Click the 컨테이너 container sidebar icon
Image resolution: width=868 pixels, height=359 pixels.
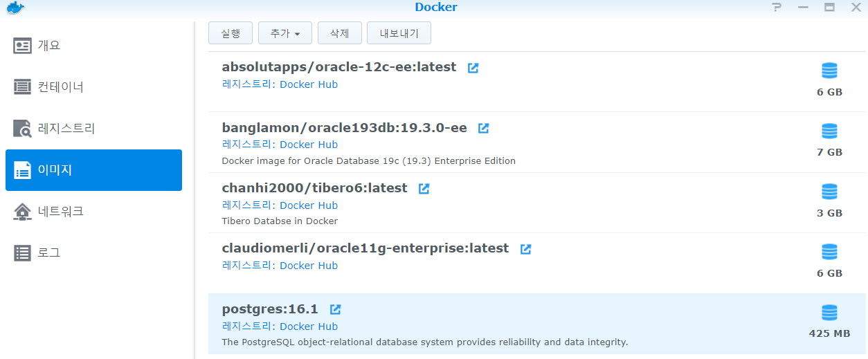click(x=23, y=87)
